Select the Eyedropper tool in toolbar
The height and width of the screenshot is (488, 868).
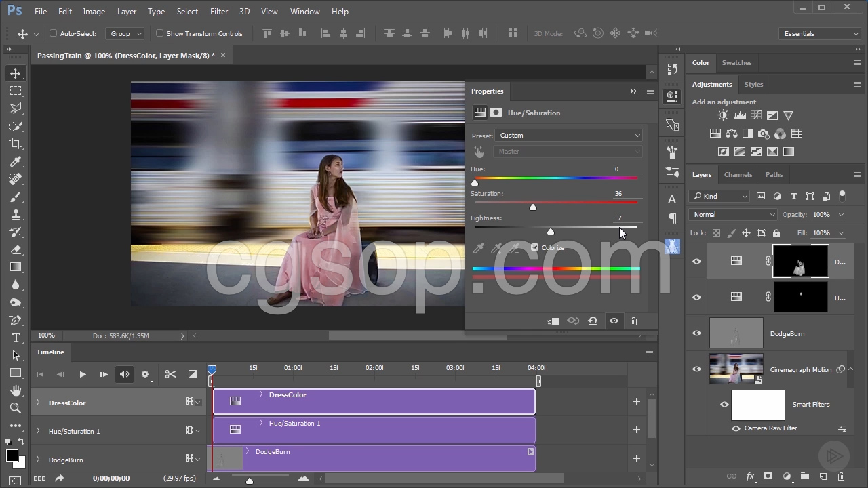tap(15, 161)
